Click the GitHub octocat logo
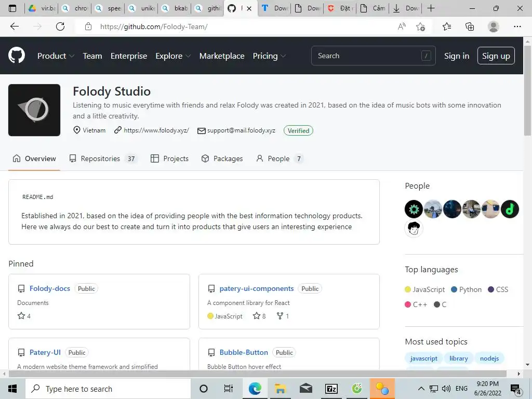Screen dimensions: 532x399 click(x=16, y=56)
